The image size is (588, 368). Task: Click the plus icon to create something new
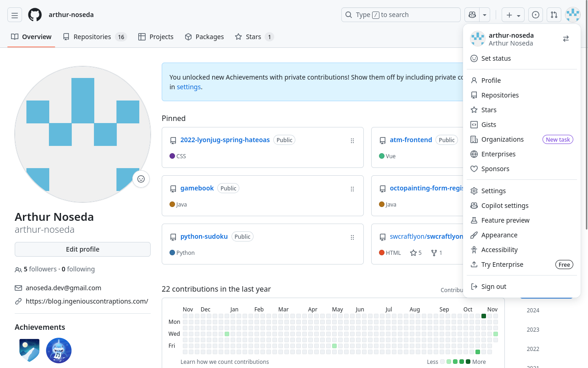point(509,15)
